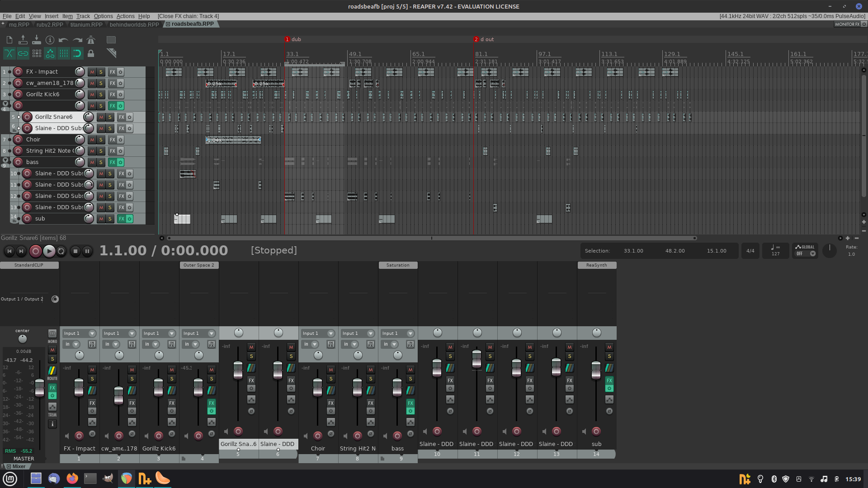Toggle the locking padlock icon
Viewport: 868px width, 488px height.
pos(91,54)
